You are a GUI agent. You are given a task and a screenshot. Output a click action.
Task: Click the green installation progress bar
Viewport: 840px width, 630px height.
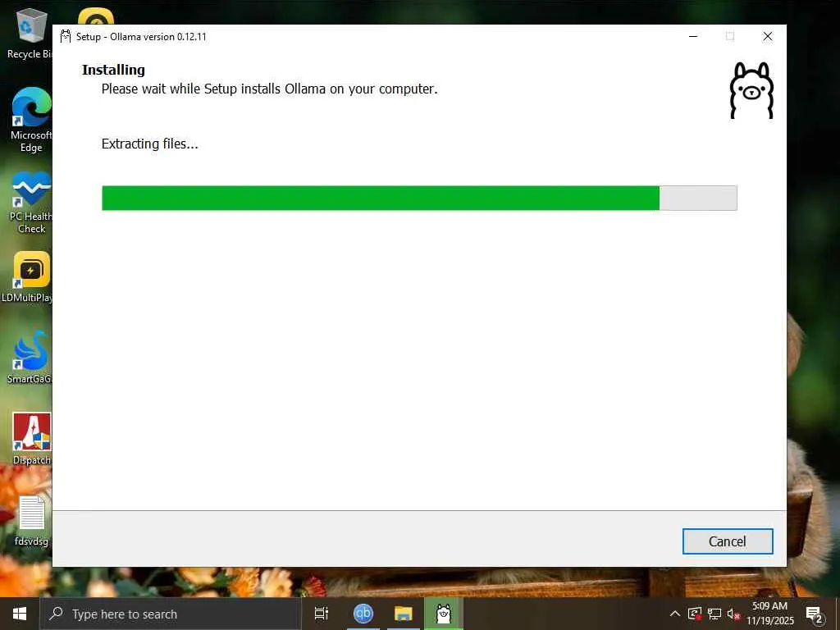pos(419,199)
